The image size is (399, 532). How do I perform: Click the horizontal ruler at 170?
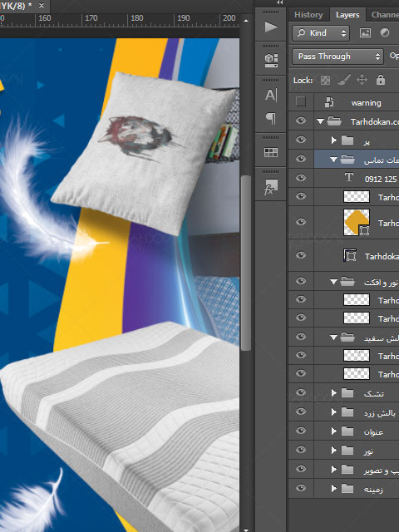(x=91, y=18)
